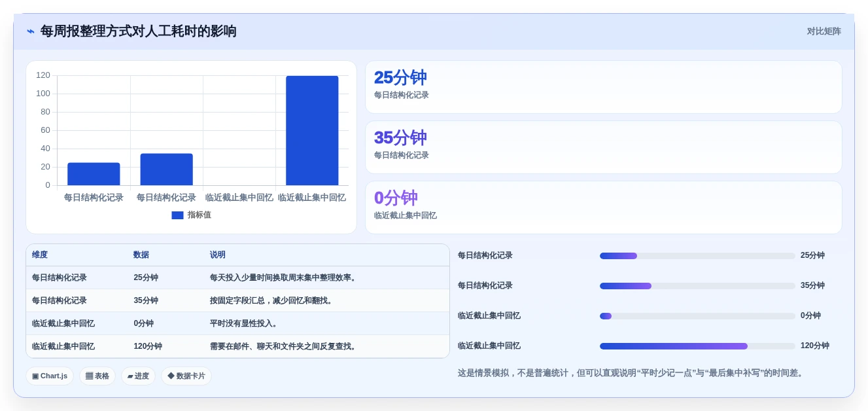Click the 40 y-axis tick label
The image size is (868, 411).
pos(45,149)
